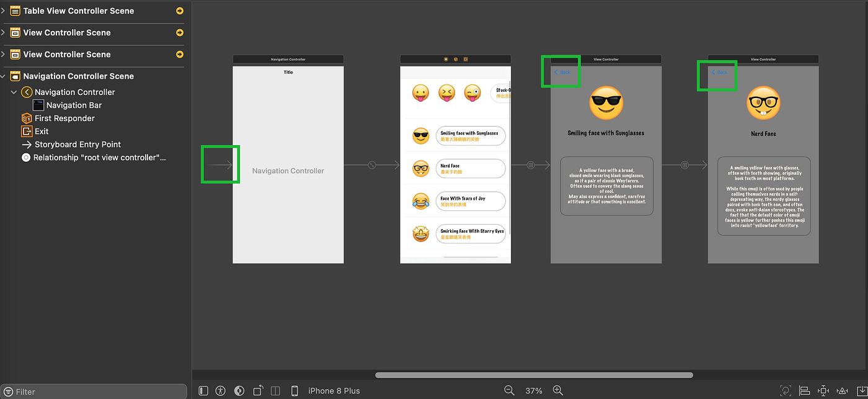This screenshot has width=868, height=399.
Task: Open Resolve Auto Layout Issues menu
Action: (843, 390)
